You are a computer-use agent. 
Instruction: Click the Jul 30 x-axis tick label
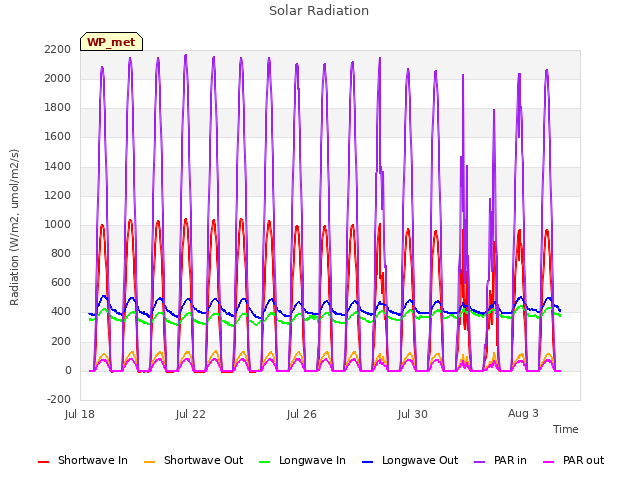coord(413,414)
